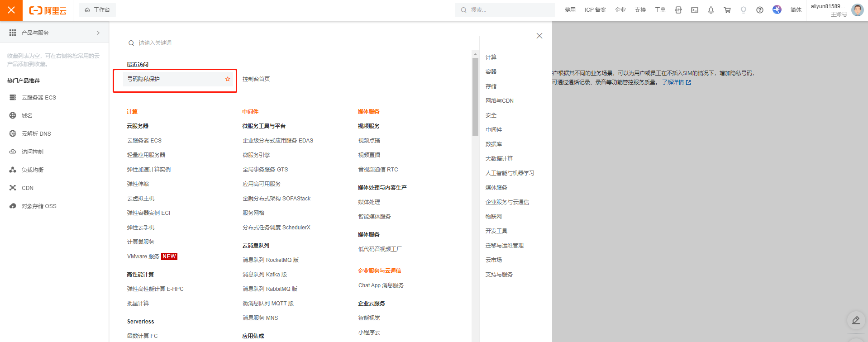Image resolution: width=868 pixels, height=342 pixels.
Task: Open the shopping cart
Action: 727,10
